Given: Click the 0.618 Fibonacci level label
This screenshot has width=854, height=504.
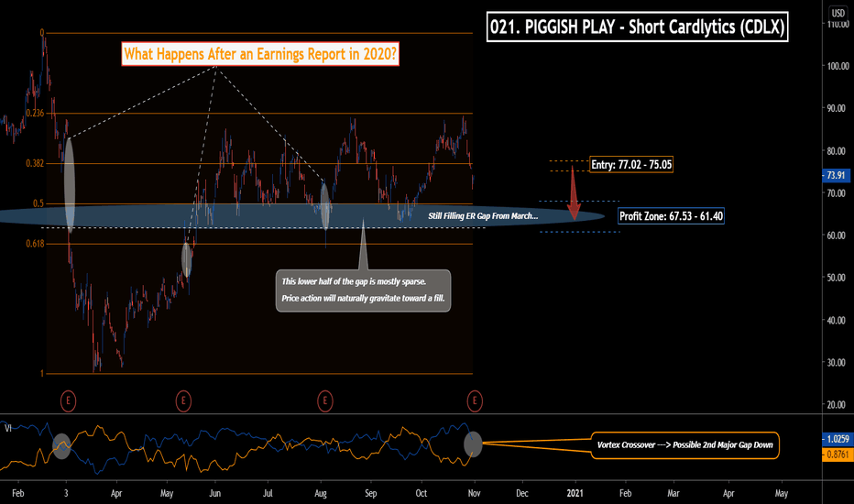Looking at the screenshot, I should (35, 244).
